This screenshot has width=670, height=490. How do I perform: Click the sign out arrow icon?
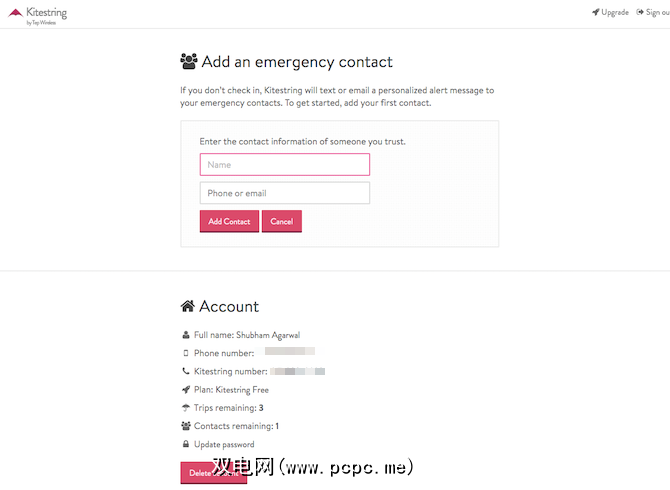pyautogui.click(x=641, y=13)
